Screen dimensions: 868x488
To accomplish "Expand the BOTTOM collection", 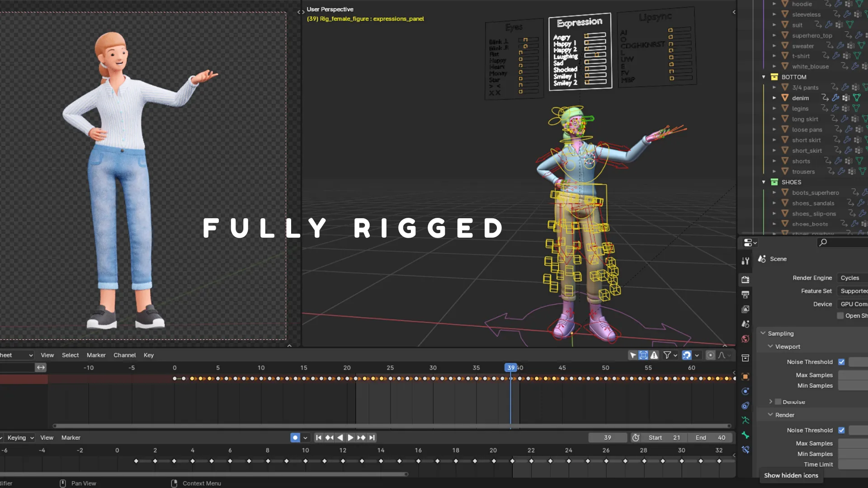I will [x=764, y=77].
